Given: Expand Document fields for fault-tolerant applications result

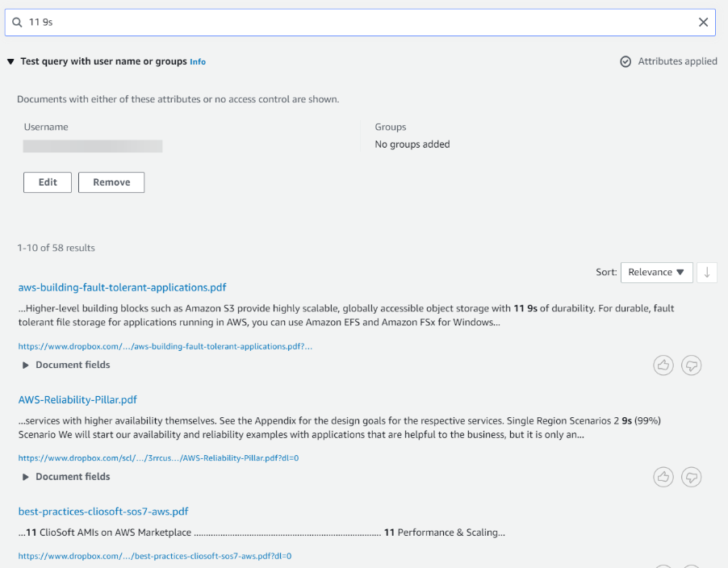Looking at the screenshot, I should coord(66,365).
